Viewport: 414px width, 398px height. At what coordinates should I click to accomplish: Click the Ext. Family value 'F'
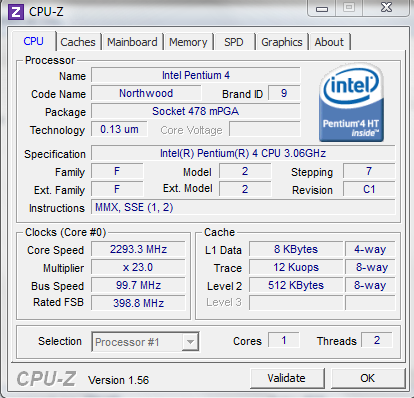pos(117,189)
